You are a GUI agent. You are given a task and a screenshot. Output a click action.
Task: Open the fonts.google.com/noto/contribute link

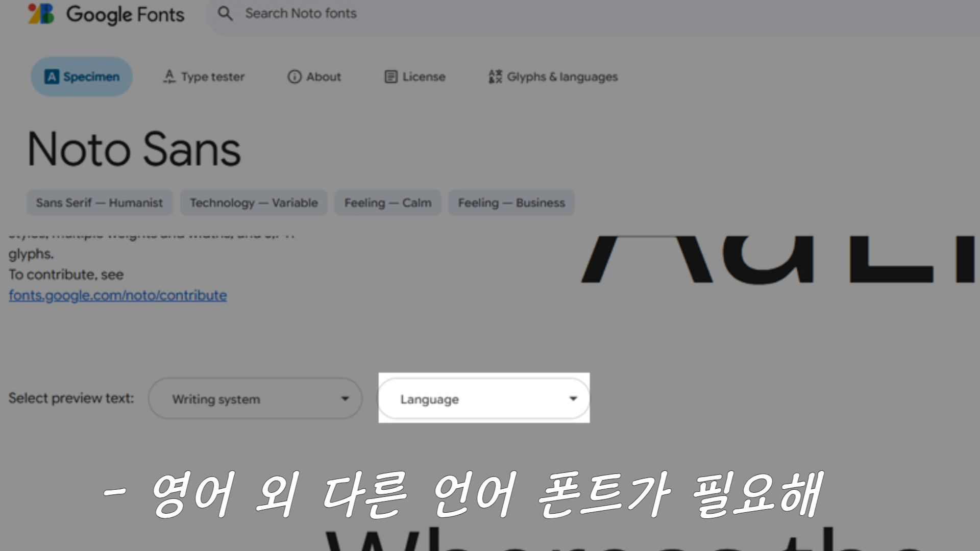tap(118, 295)
